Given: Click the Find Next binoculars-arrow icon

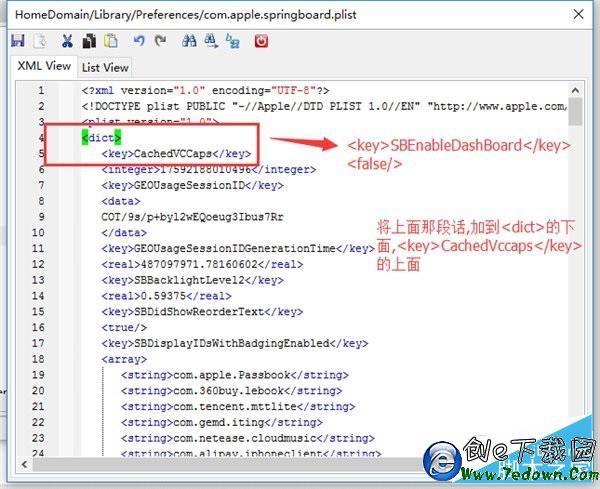Looking at the screenshot, I should coord(211,41).
